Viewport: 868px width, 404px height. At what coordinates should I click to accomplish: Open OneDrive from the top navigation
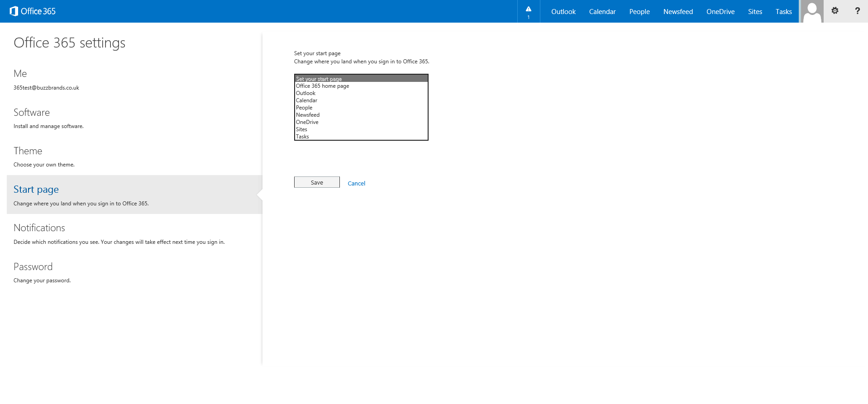720,12
